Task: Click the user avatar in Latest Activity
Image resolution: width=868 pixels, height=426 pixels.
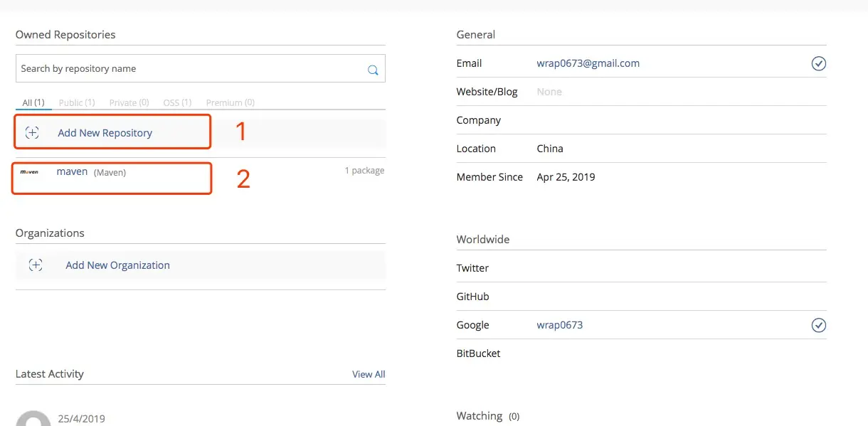Action: [x=33, y=419]
